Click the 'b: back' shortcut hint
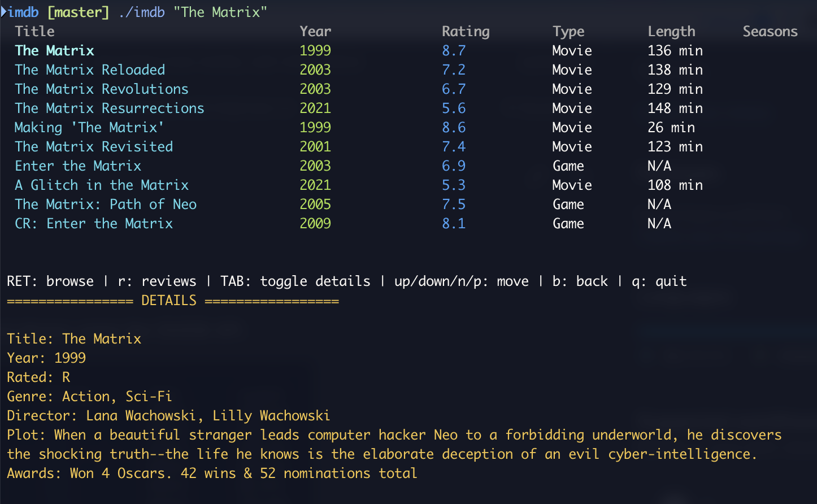The image size is (817, 504). point(580,281)
